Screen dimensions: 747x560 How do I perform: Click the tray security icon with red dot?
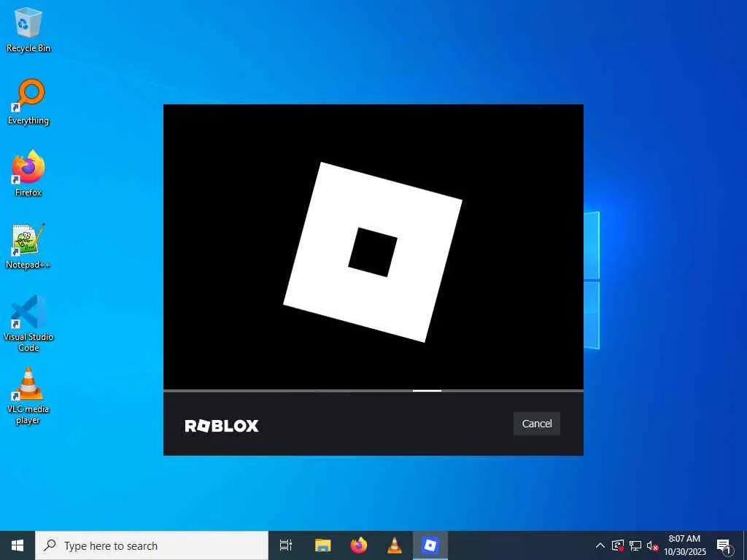tap(618, 545)
